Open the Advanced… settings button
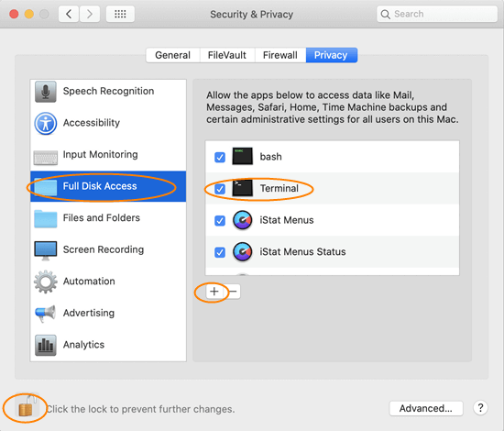Viewport: 504px width, 431px height. [x=426, y=408]
